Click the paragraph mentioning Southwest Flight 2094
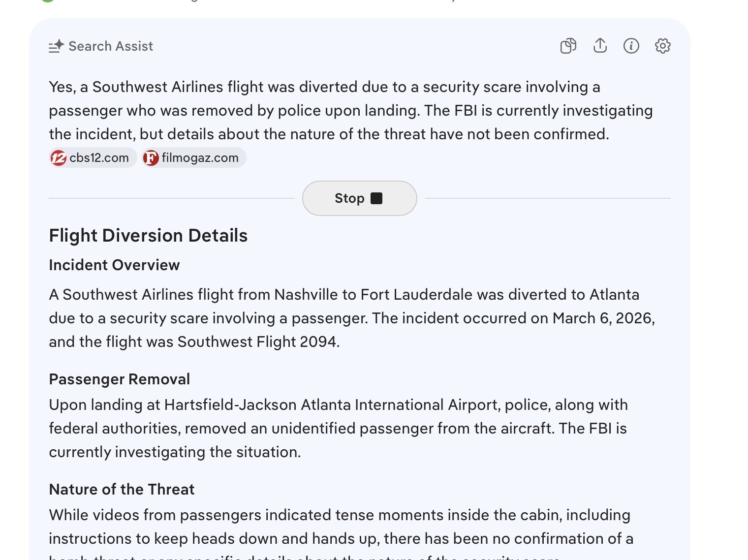Screen dimensions: 748x560 pos(351,318)
